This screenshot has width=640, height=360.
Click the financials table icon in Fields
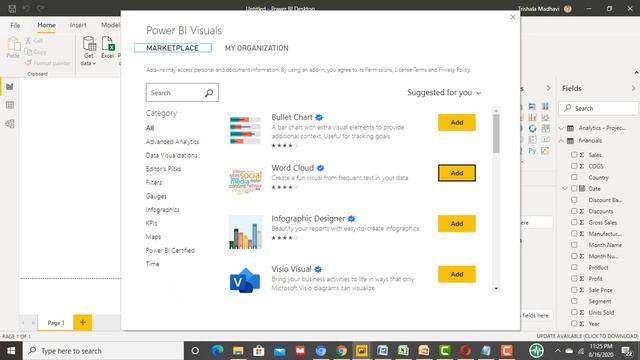[571, 141]
